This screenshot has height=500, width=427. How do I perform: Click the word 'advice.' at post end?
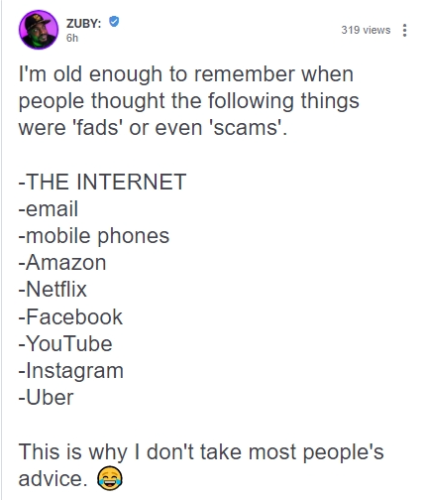(x=51, y=479)
